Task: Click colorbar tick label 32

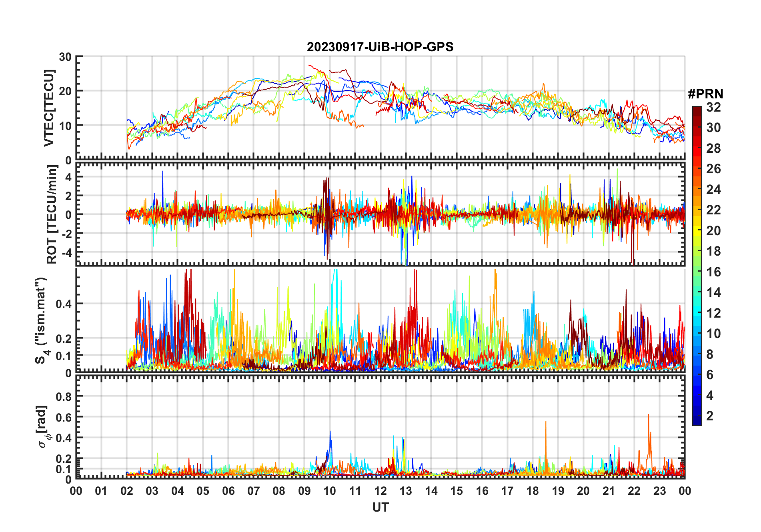Action: coord(713,107)
